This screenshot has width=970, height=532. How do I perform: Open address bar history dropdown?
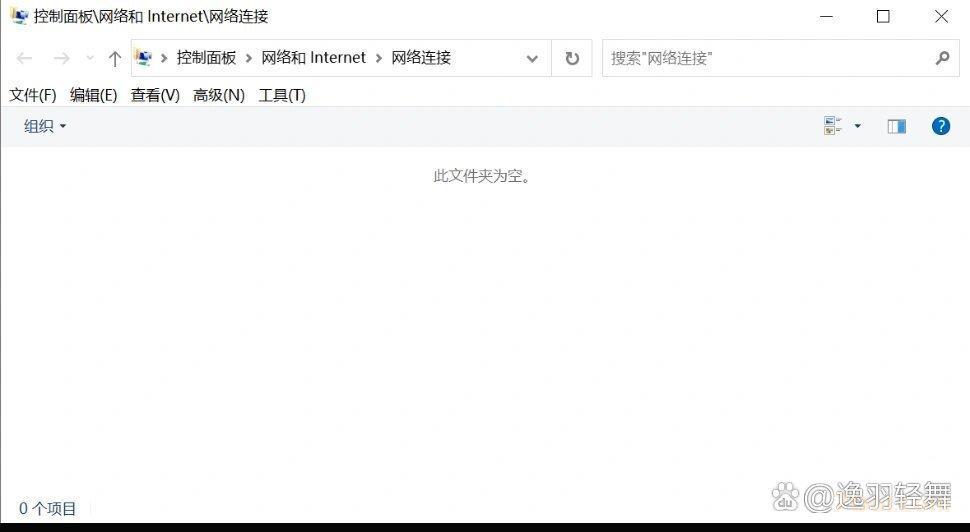point(531,59)
